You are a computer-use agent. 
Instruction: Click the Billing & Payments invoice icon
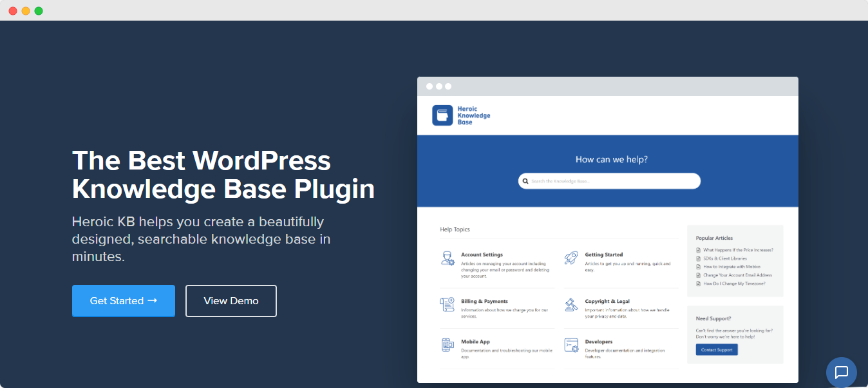pos(448,305)
